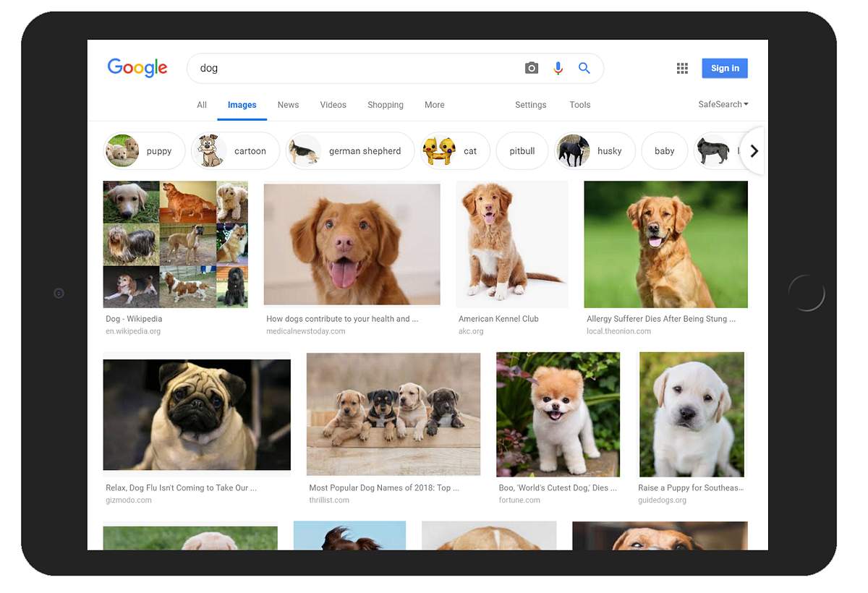This screenshot has width=868, height=593.
Task: Go to the Videos tab
Action: click(333, 105)
